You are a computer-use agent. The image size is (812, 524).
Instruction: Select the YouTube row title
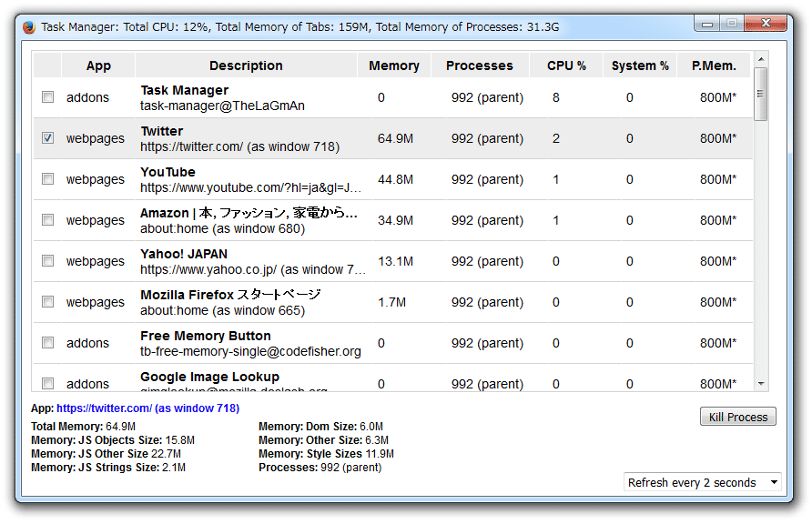167,172
